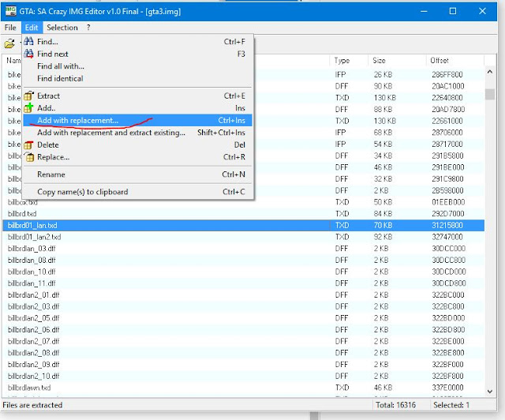Select the bilbrdlan2_06.dff file
The height and width of the screenshot is (420, 505).
click(33, 330)
